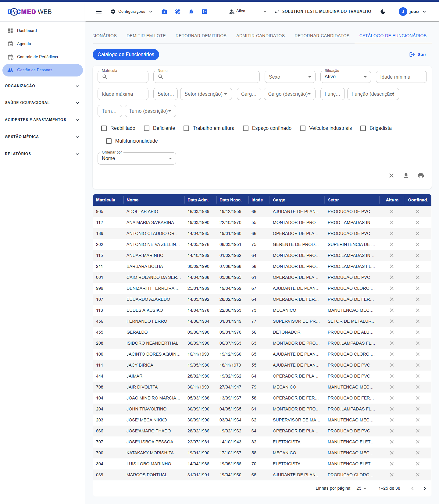Click the Idade mínima input field

tap(401, 77)
